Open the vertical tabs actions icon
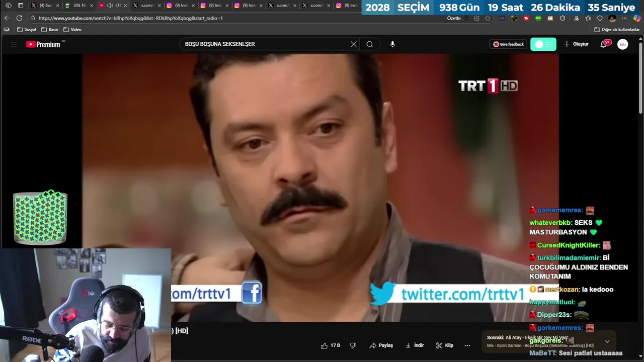Image resolution: width=644 pixels, height=362 pixels. click(21, 6)
